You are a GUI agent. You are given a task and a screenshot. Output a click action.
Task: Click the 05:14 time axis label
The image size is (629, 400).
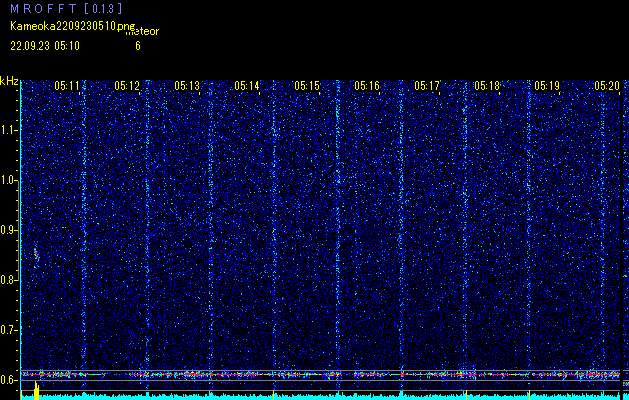[x=247, y=85]
